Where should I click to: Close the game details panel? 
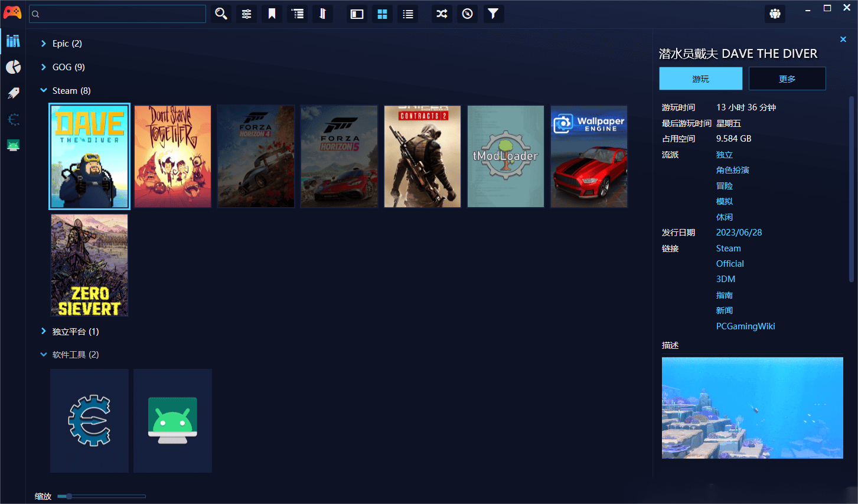843,39
